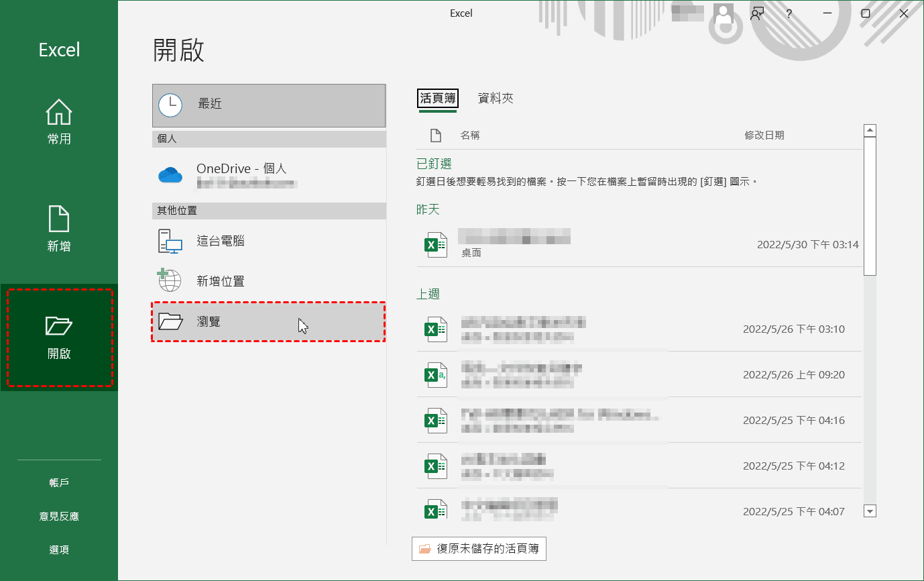Open the workbook modified 2022/5/25 下午 04:12
Viewport: 924px width, 581px height.
point(638,466)
